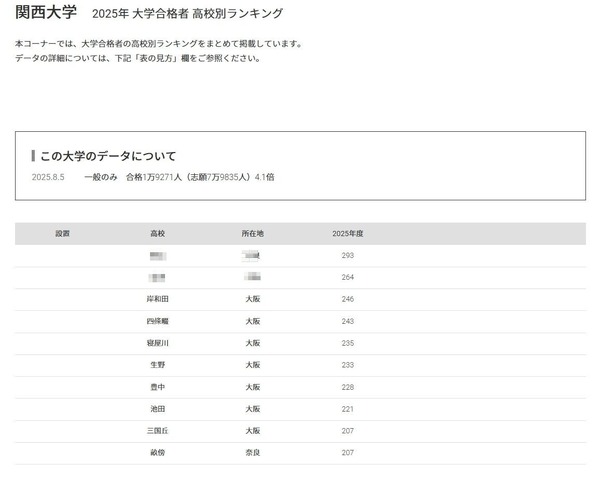Select 207 in the 畝傍 row
Image resolution: width=600 pixels, height=493 pixels.
[x=347, y=452]
